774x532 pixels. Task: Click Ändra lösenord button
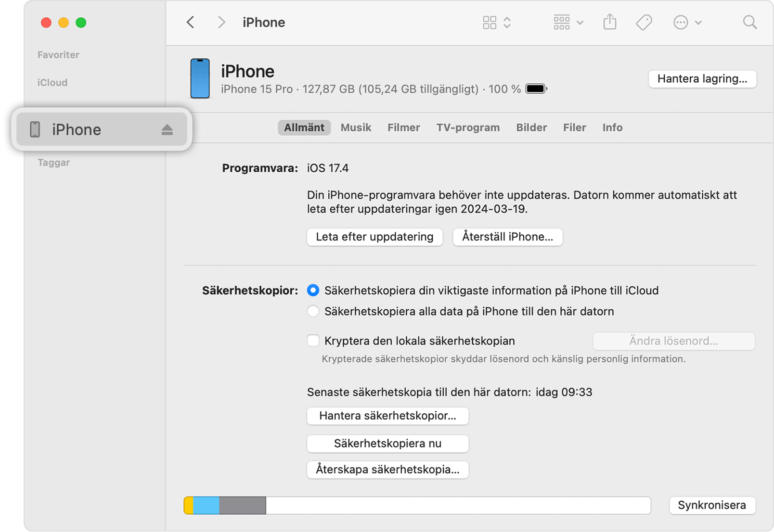pos(673,341)
